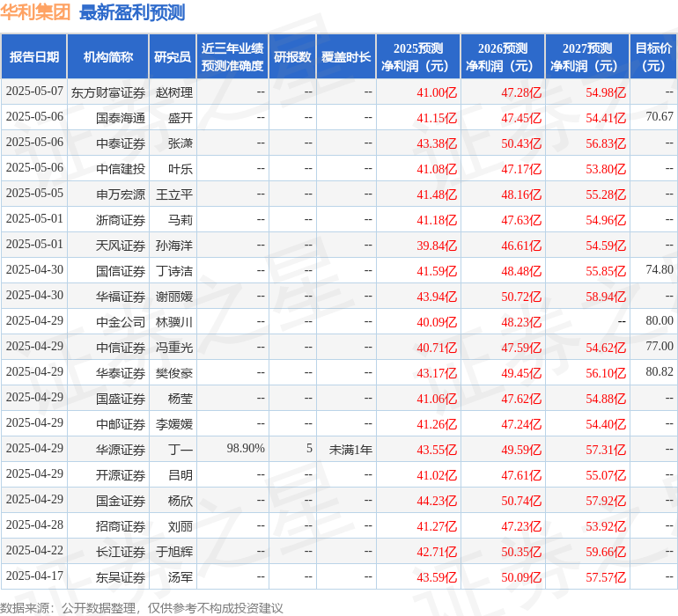
Task: Select the 东方财富证券 institution cell
Action: (x=108, y=92)
